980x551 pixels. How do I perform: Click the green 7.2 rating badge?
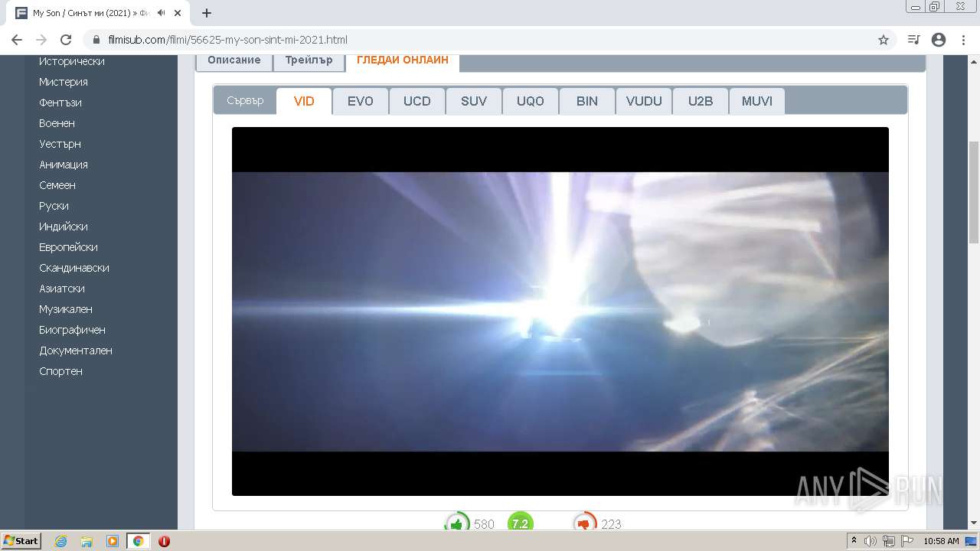(x=520, y=524)
